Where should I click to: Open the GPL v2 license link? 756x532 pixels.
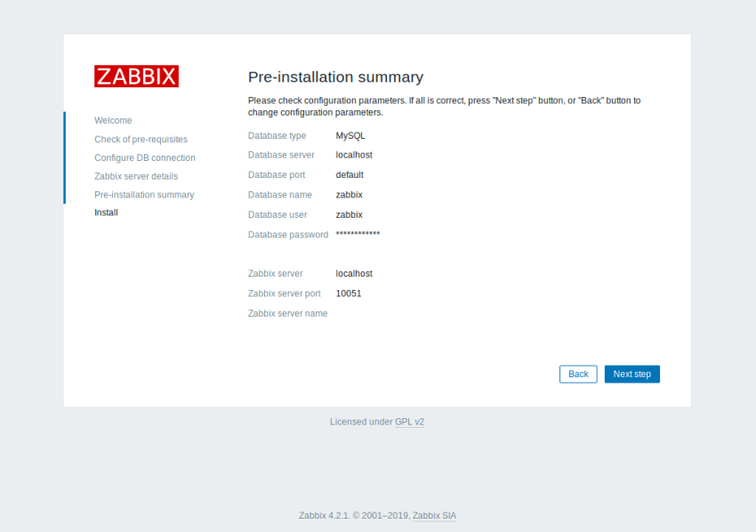409,422
